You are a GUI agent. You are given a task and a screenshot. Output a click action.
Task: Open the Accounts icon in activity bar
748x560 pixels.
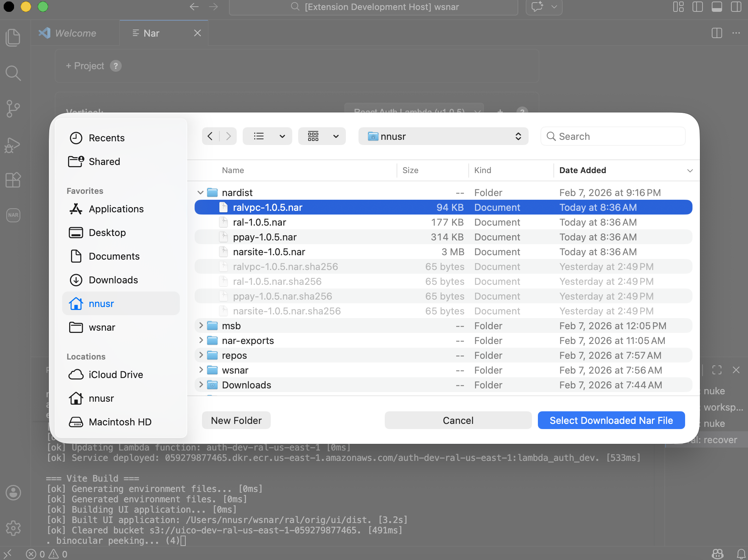coord(13,493)
